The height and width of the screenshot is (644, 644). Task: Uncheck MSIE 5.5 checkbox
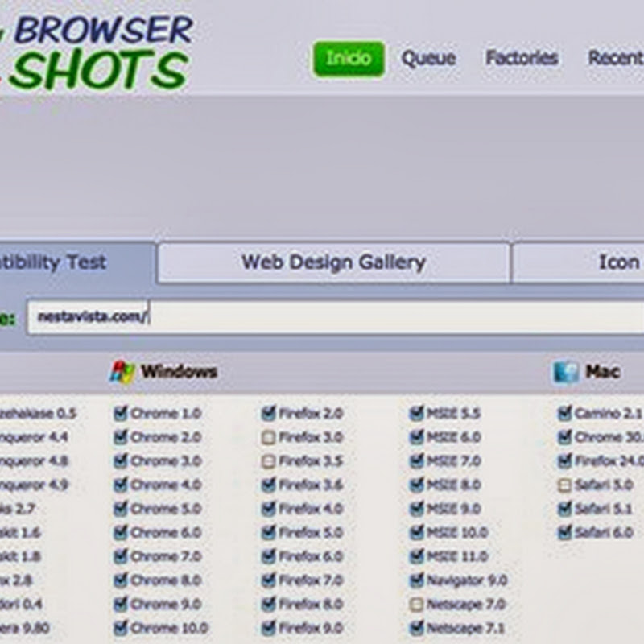[x=416, y=414]
